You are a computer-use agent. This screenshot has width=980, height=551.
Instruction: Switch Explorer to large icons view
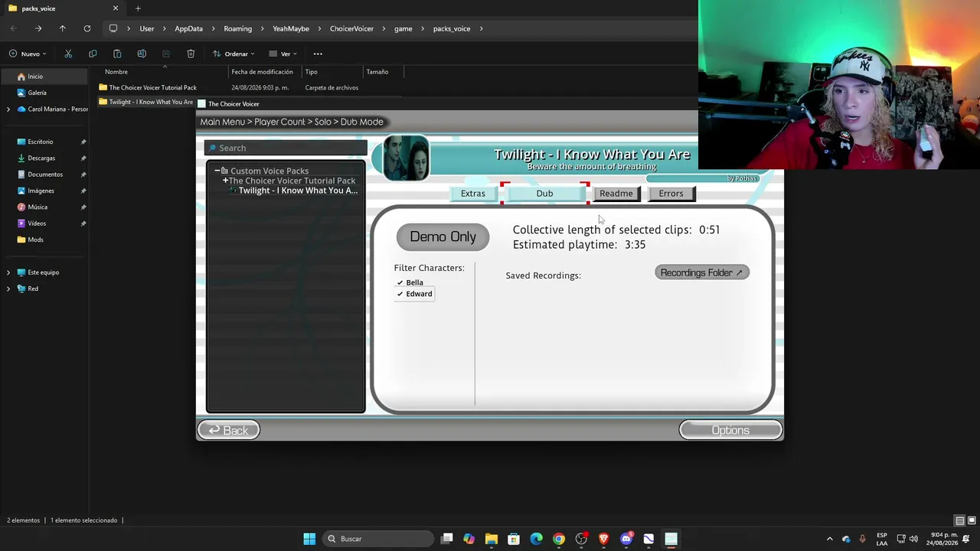coord(970,520)
